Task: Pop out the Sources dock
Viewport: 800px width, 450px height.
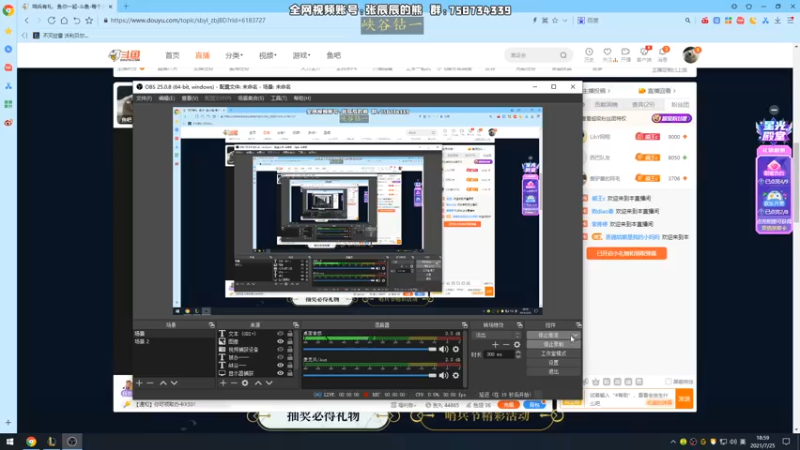Action: (x=296, y=325)
